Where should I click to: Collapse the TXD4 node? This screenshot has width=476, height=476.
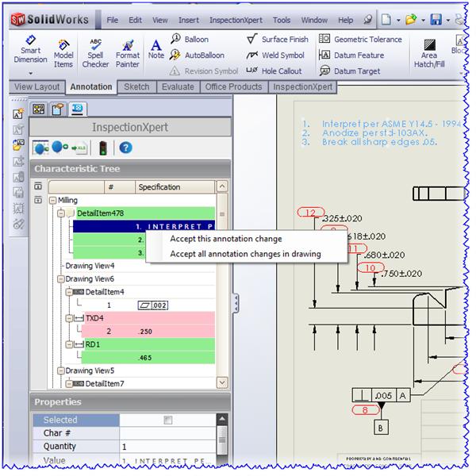69,318
